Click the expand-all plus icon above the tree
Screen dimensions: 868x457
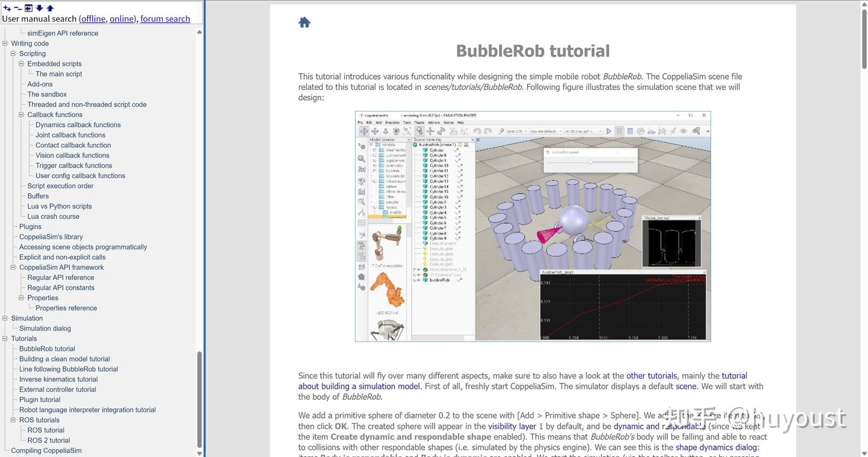pyautogui.click(x=7, y=8)
